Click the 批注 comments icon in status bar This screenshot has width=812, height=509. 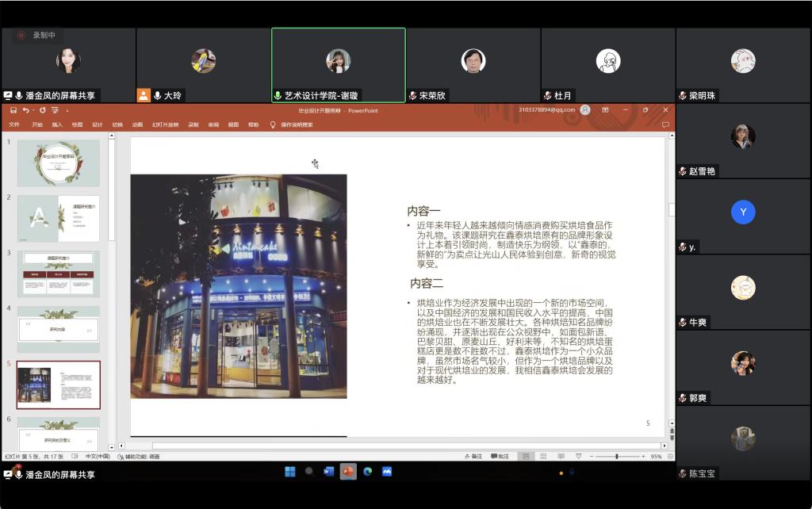[500, 457]
